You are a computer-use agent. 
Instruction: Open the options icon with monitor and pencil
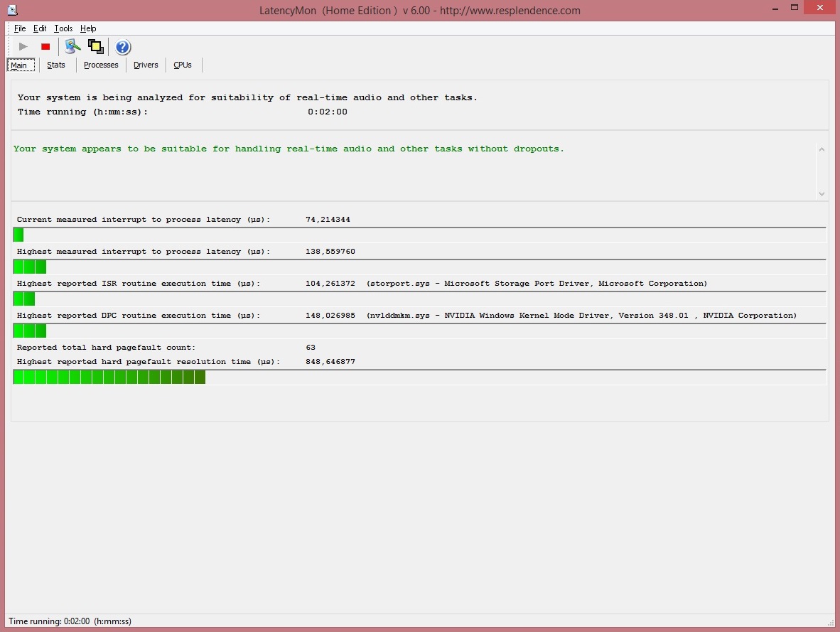click(72, 47)
